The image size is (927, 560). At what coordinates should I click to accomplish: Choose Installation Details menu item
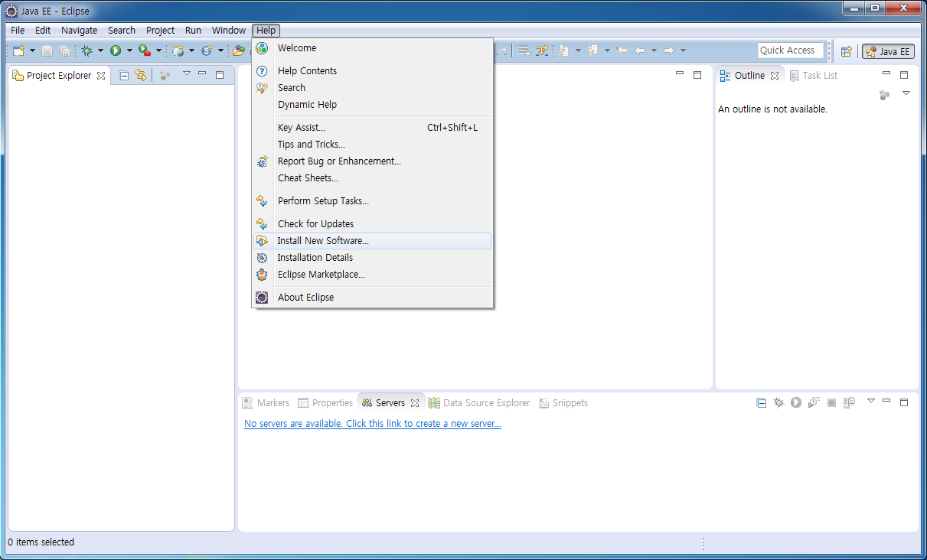point(373,258)
